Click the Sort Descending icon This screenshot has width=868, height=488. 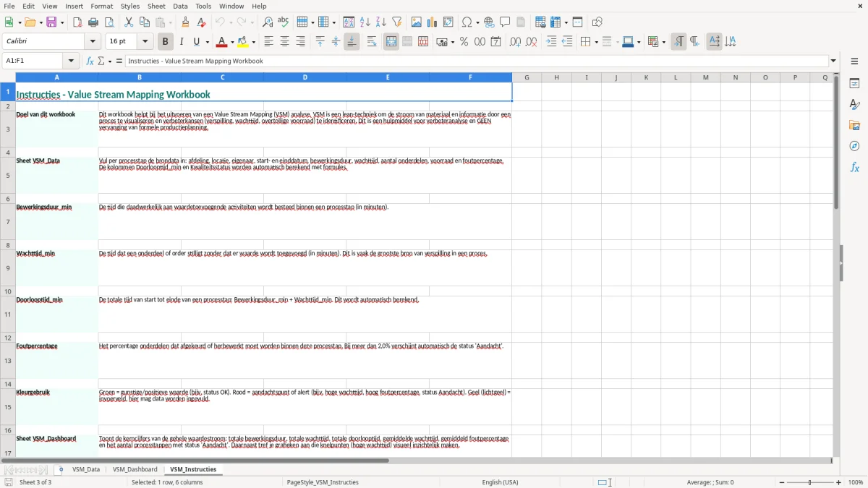pyautogui.click(x=381, y=22)
